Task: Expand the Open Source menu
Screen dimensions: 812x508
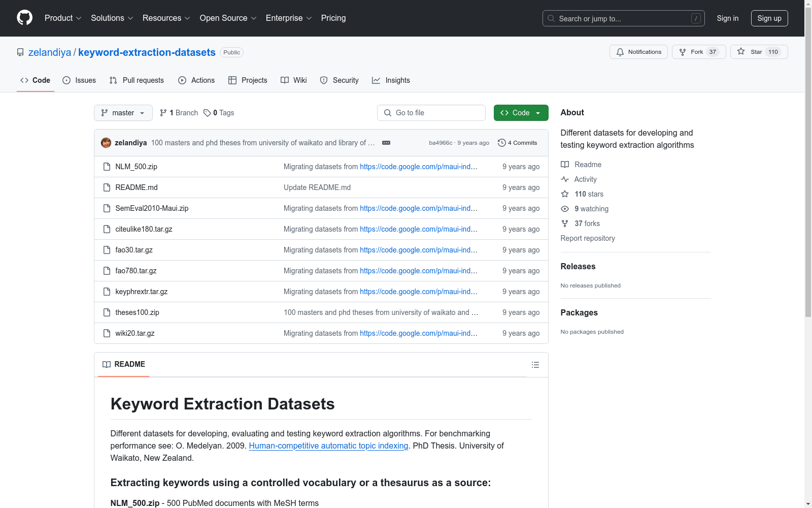Action: point(228,18)
